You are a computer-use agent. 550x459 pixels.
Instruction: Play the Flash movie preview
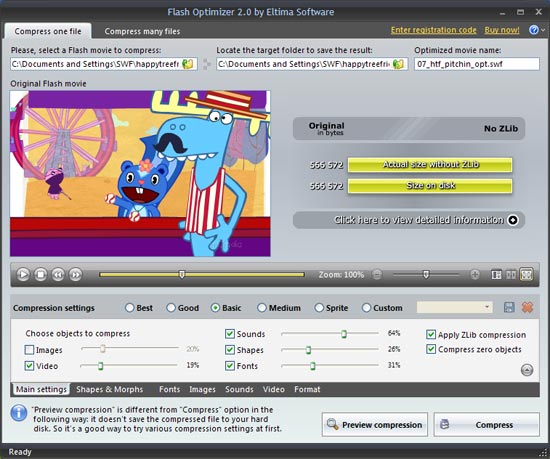pos(23,274)
